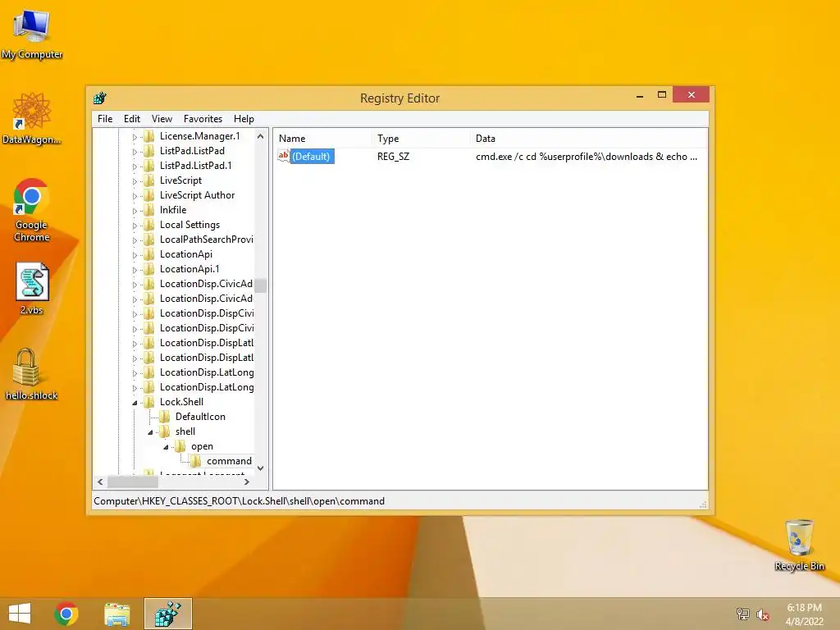Click the Registry Editor taskbar icon

coord(167,614)
